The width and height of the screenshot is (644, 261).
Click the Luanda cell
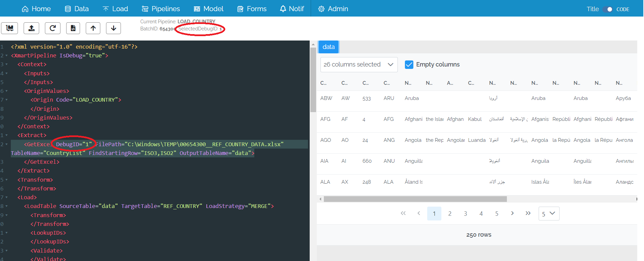(477, 140)
